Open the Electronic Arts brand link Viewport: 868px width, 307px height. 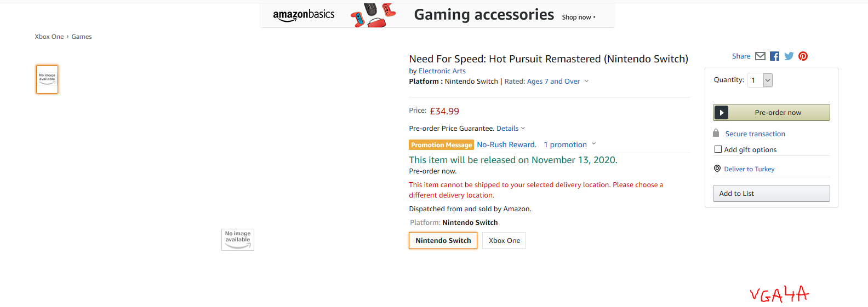442,71
